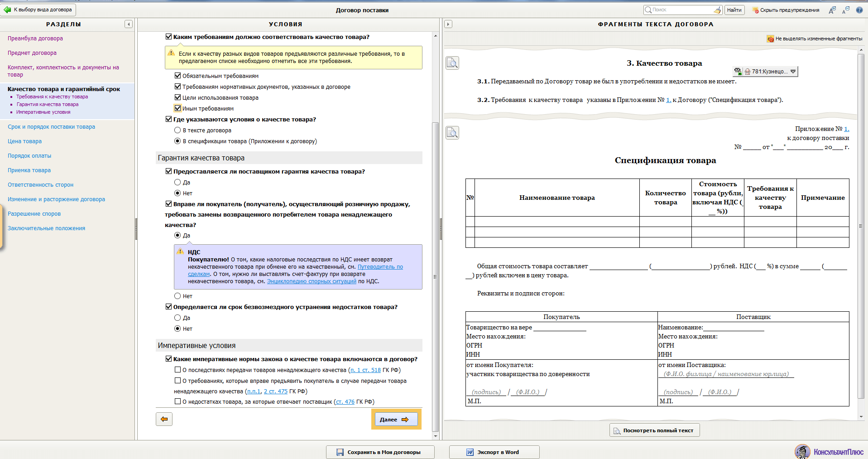This screenshot has width=868, height=459.
Task: Click the lock screen-share icon
Action: coord(738,71)
